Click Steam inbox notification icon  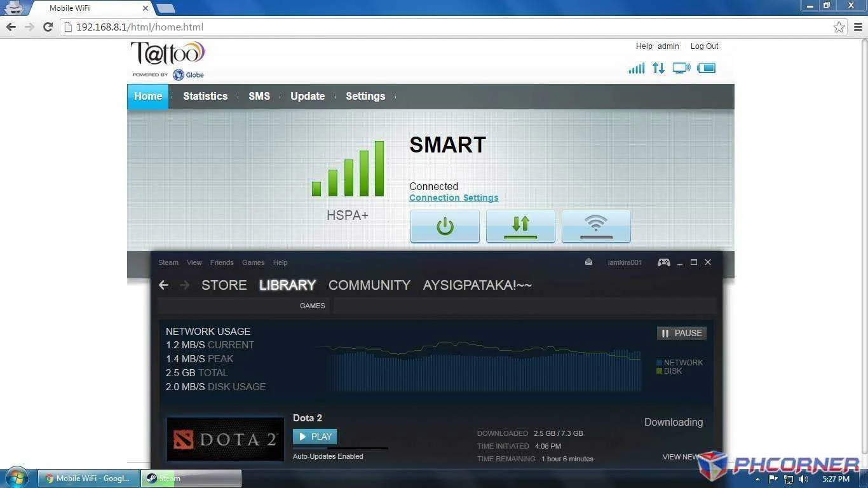(588, 262)
